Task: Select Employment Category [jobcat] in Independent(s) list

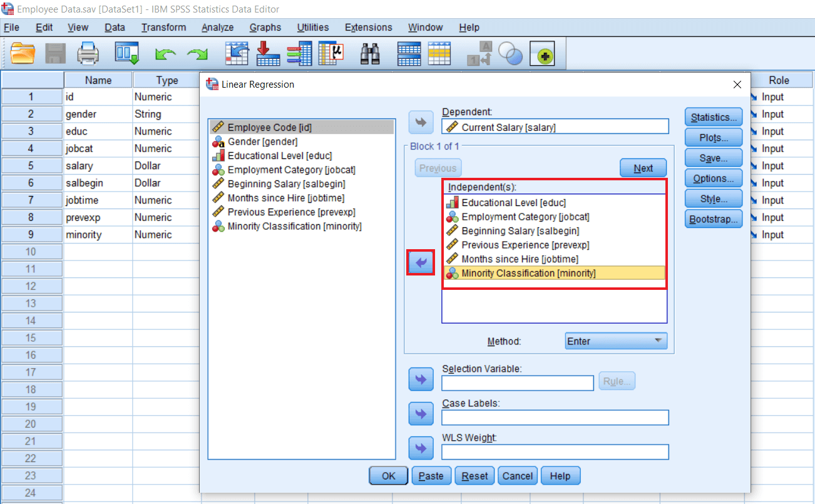Action: tap(555, 217)
